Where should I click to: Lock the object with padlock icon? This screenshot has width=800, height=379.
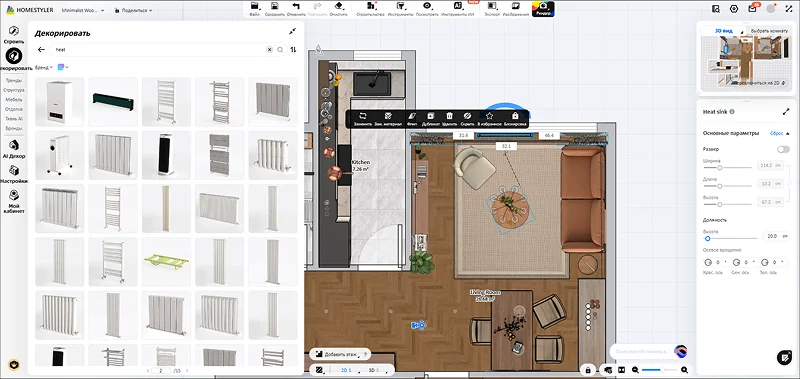[515, 116]
